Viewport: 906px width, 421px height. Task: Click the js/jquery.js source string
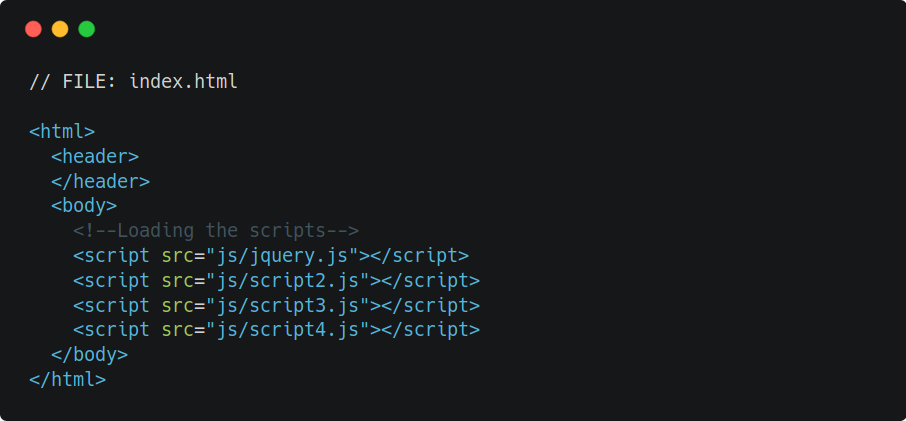tap(283, 256)
